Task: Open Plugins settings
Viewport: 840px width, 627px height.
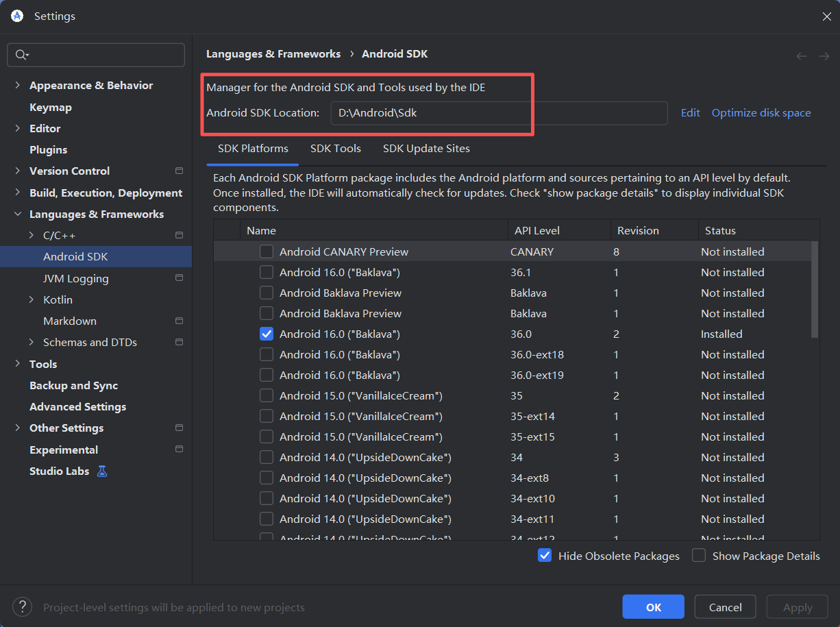Action: (48, 149)
